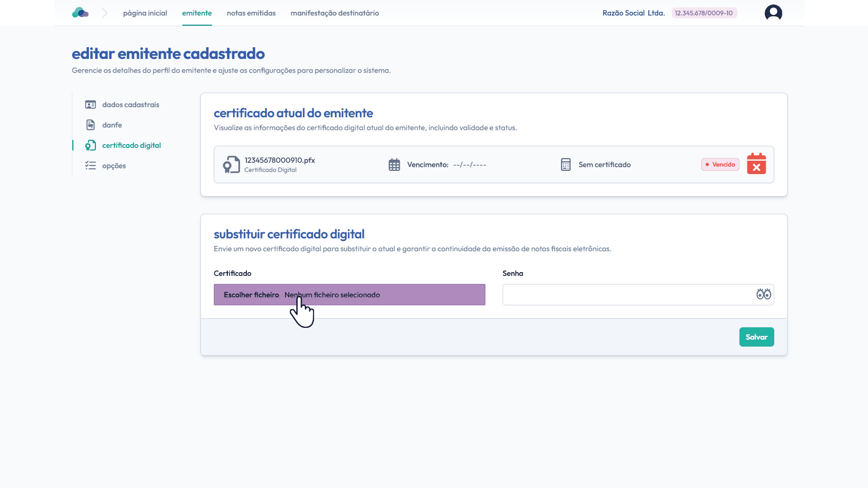Viewport: 868px width, 488px height.
Task: Click the calculator icon beside Sem certificado
Action: click(x=566, y=164)
